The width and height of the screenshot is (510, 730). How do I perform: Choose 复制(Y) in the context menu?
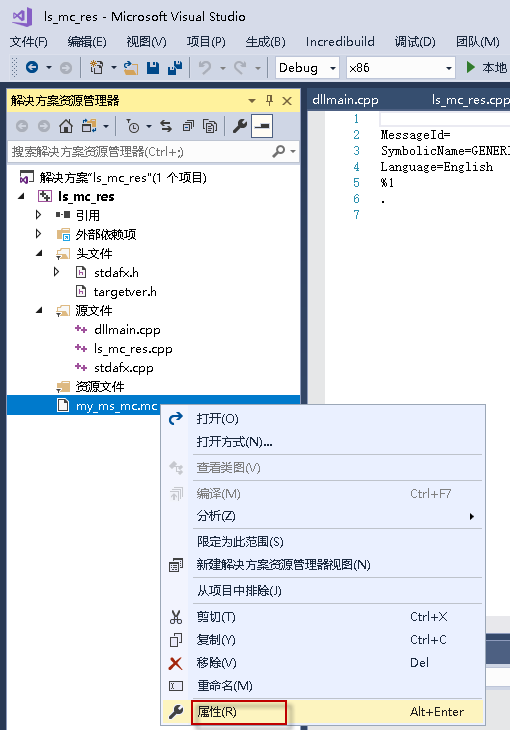click(x=323, y=640)
